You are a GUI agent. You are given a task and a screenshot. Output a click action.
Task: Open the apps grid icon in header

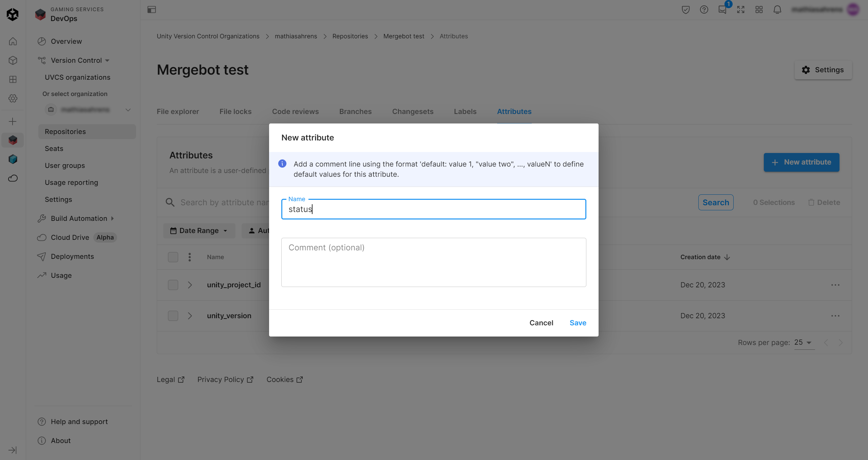(759, 9)
